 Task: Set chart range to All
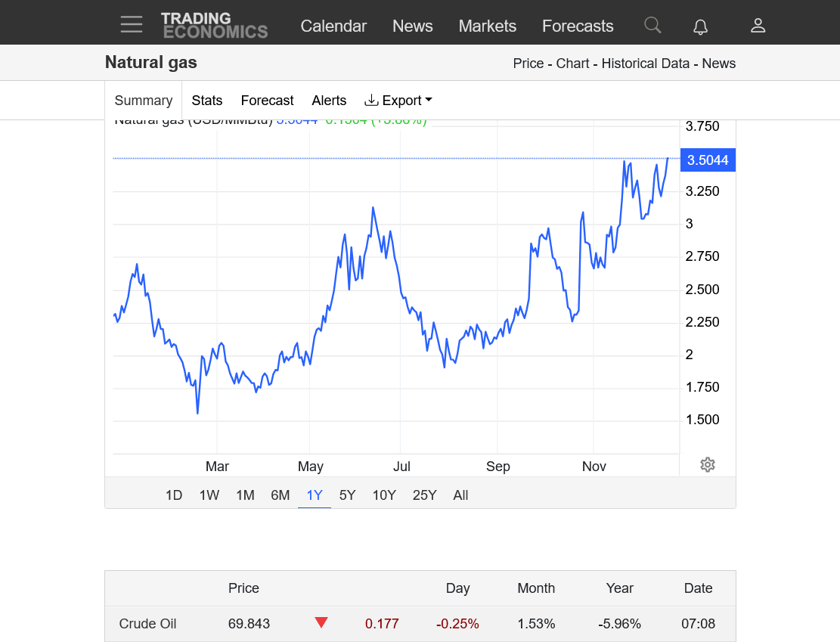click(x=460, y=495)
